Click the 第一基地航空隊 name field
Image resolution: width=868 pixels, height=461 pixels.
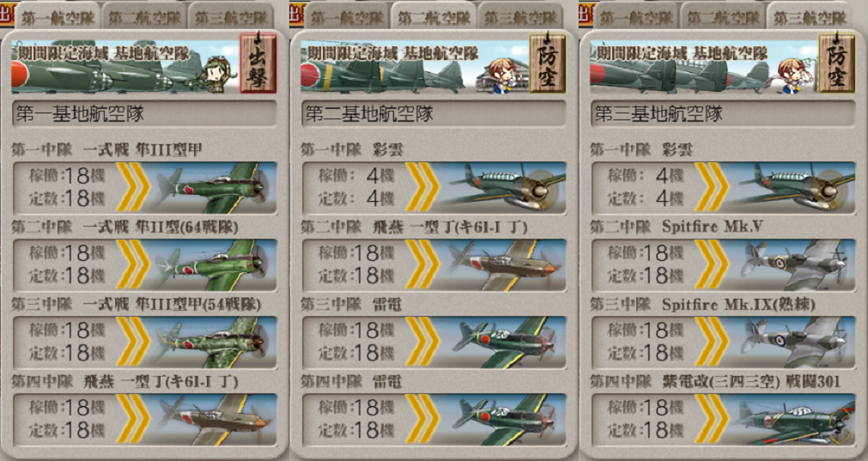144,114
